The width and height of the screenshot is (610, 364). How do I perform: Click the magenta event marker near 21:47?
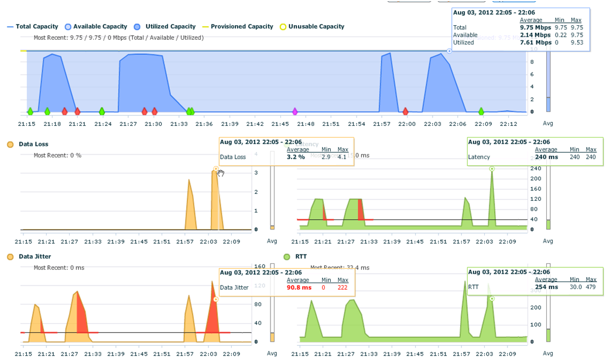pyautogui.click(x=295, y=111)
